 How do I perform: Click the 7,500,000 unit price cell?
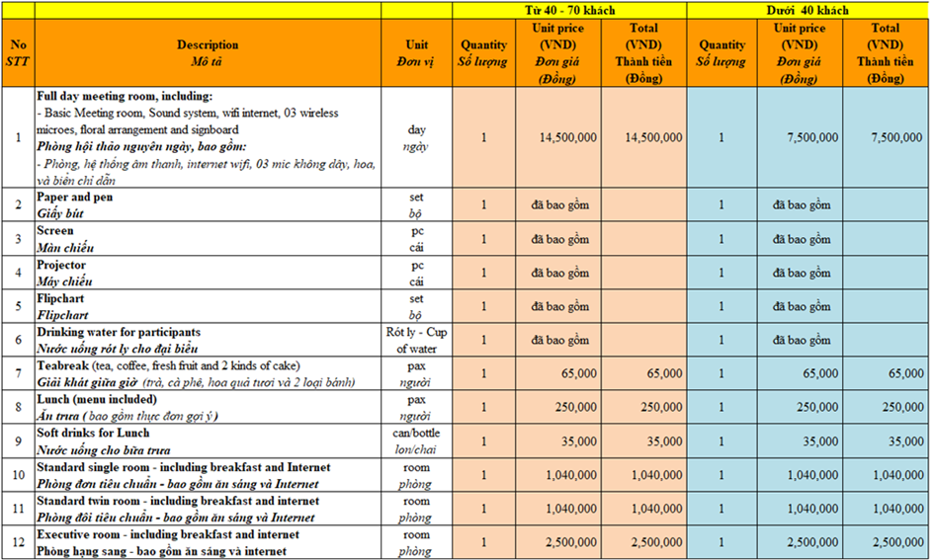(x=800, y=137)
